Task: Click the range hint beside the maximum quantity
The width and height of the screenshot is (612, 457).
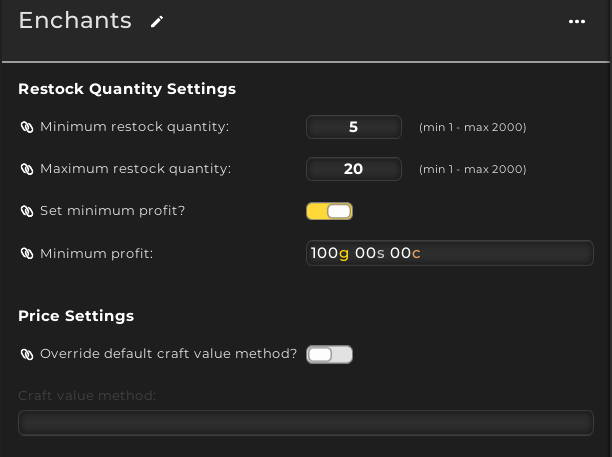Action: click(473, 169)
